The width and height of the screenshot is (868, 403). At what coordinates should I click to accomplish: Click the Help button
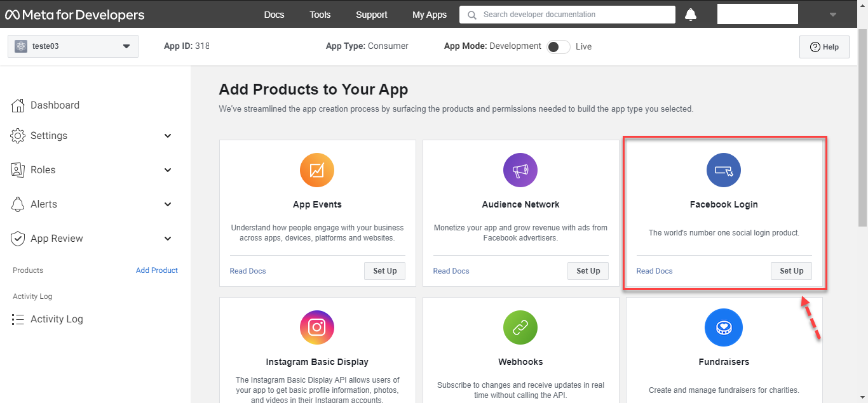(x=824, y=47)
